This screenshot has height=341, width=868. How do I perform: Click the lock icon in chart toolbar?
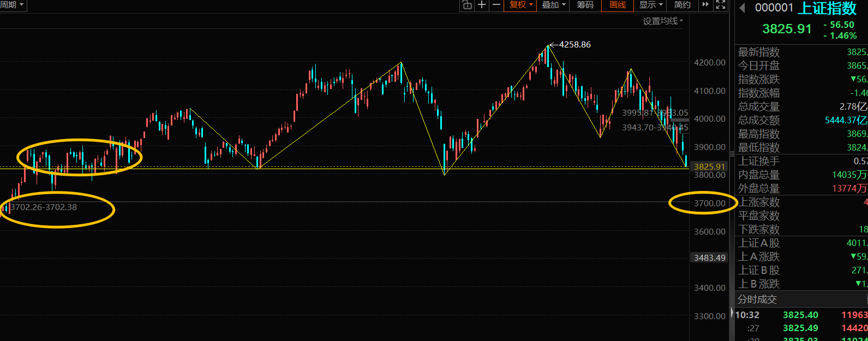467,5
